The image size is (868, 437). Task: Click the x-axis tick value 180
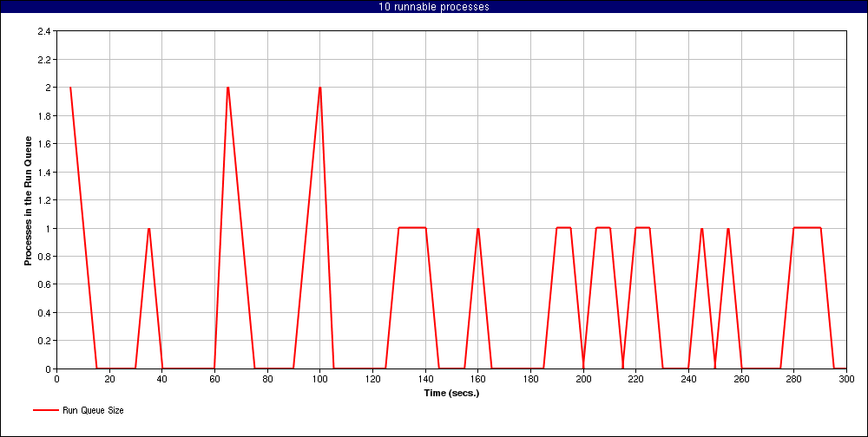[x=530, y=379]
